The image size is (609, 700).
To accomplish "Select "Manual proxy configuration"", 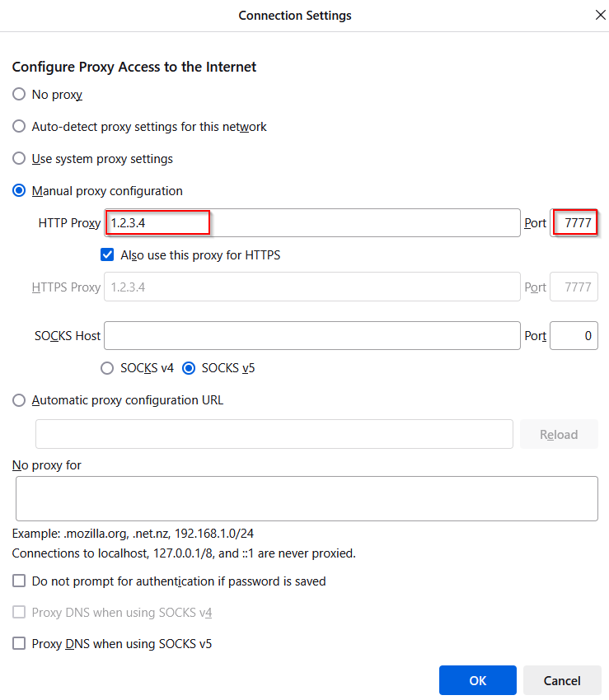I will 18,190.
